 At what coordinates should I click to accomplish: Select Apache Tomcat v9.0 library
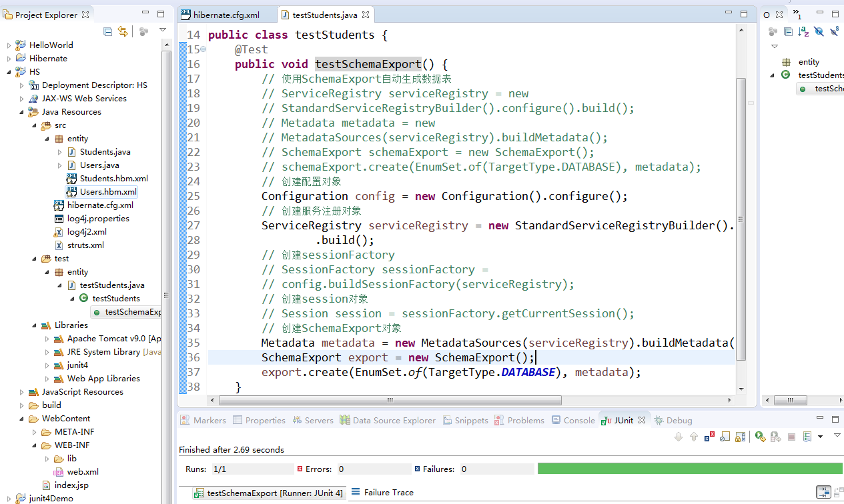(108, 339)
